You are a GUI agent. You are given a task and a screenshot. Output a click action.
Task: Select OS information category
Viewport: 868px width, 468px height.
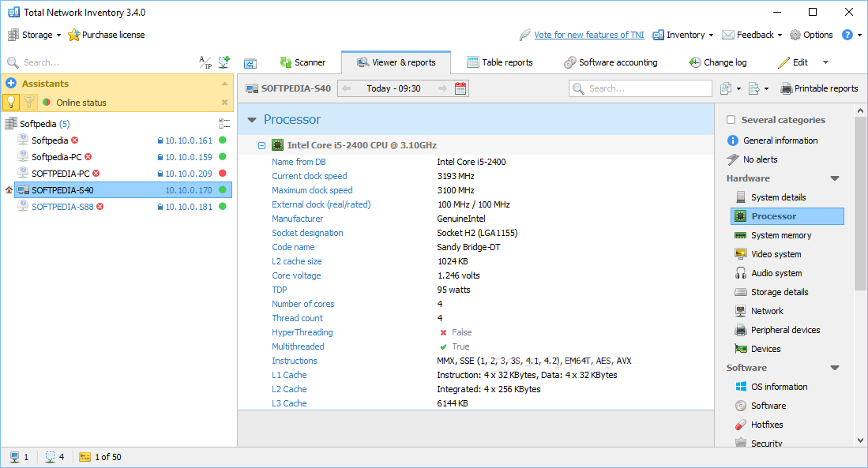coord(771,387)
